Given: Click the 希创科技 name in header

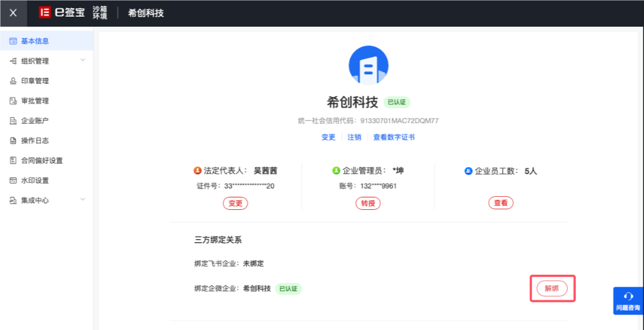Looking at the screenshot, I should click(x=146, y=13).
